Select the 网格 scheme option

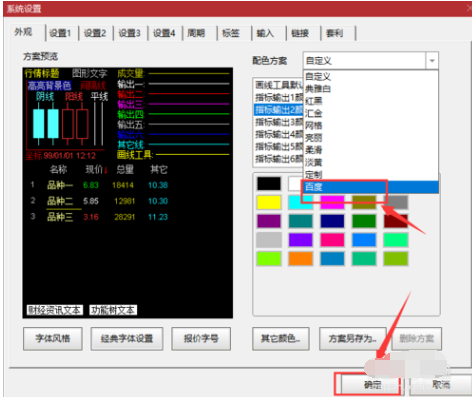pyautogui.click(x=370, y=126)
